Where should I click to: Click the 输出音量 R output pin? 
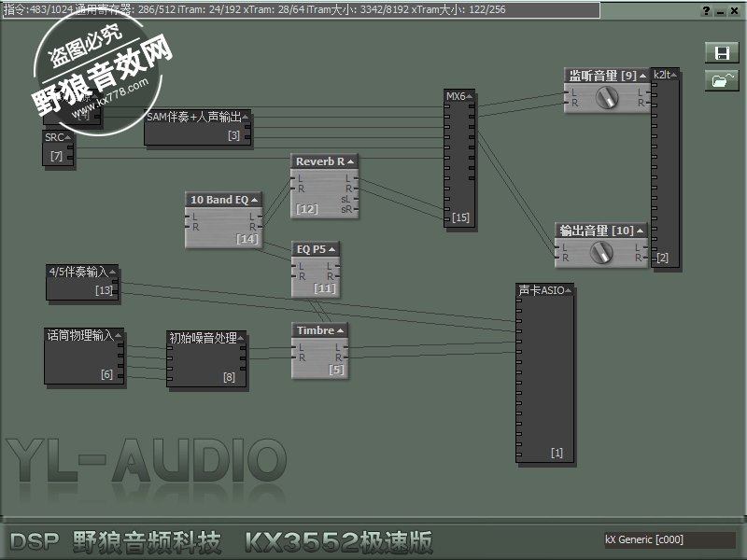(x=645, y=258)
